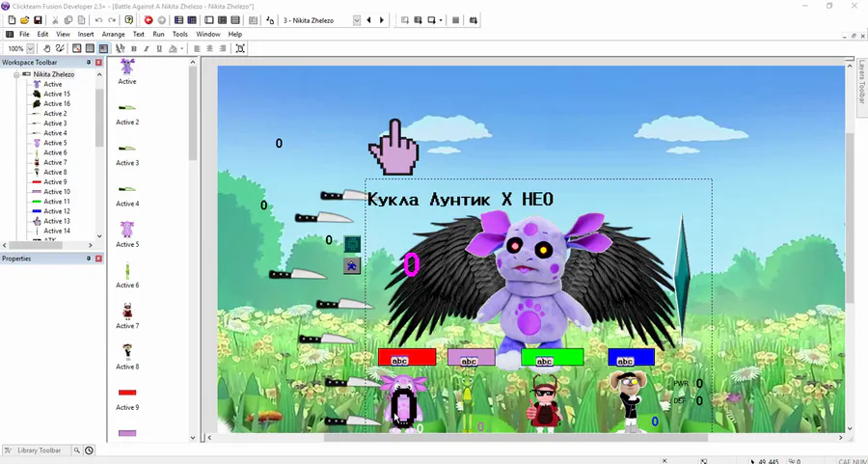The image size is (868, 464).
Task: Create a new application with New icon
Action: click(12, 20)
